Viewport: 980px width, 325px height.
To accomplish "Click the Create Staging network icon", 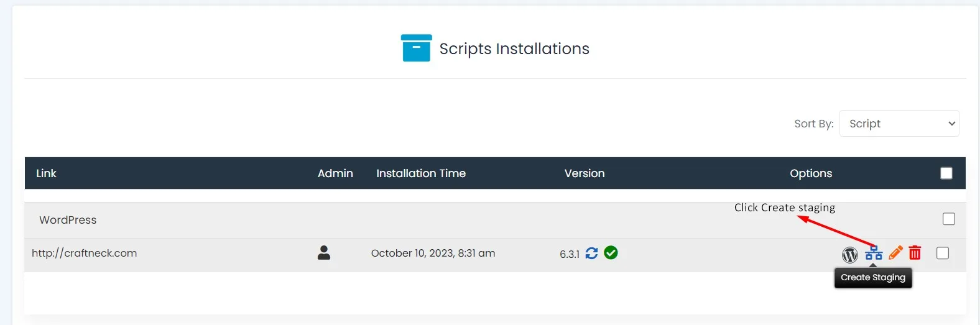I will click(x=874, y=252).
